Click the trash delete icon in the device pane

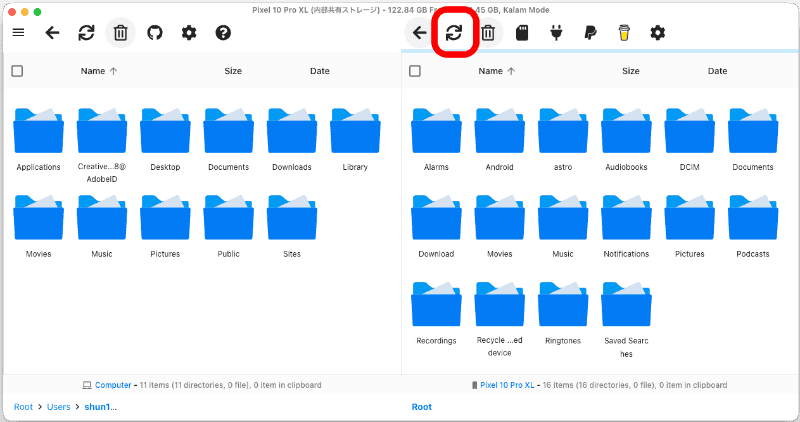[x=488, y=33]
